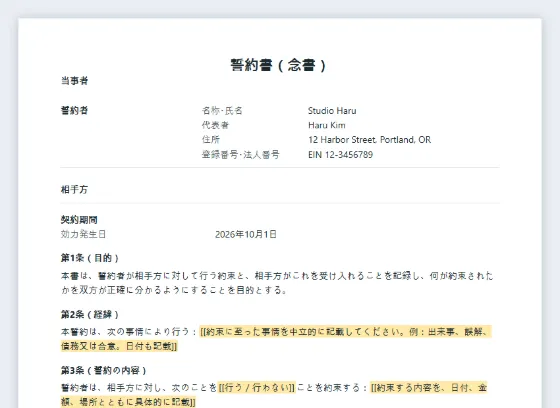Click the highlighted placeholder 約束する内容を、日付
Screen dimensions: 560x408
click(x=274, y=394)
